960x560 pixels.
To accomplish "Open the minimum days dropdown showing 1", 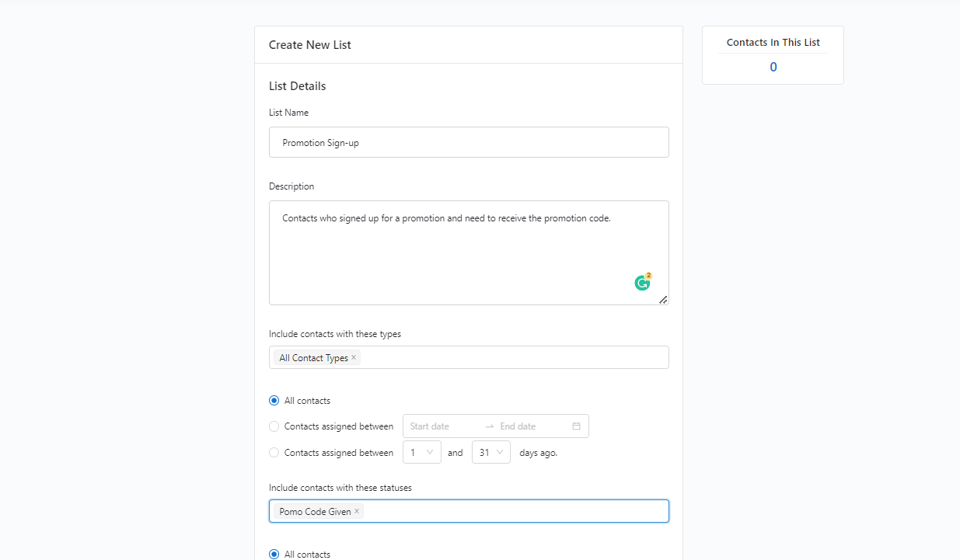I will point(421,452).
